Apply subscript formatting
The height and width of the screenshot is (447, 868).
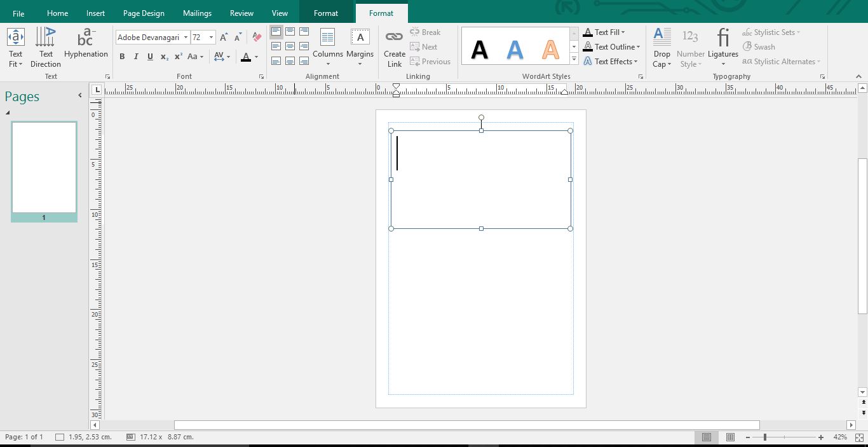tap(164, 57)
